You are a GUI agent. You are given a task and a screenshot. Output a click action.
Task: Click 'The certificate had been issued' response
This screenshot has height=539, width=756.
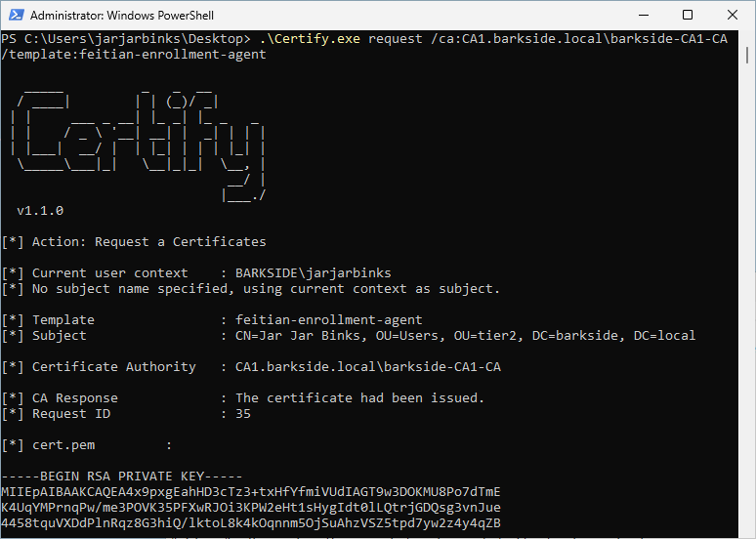[x=359, y=397]
